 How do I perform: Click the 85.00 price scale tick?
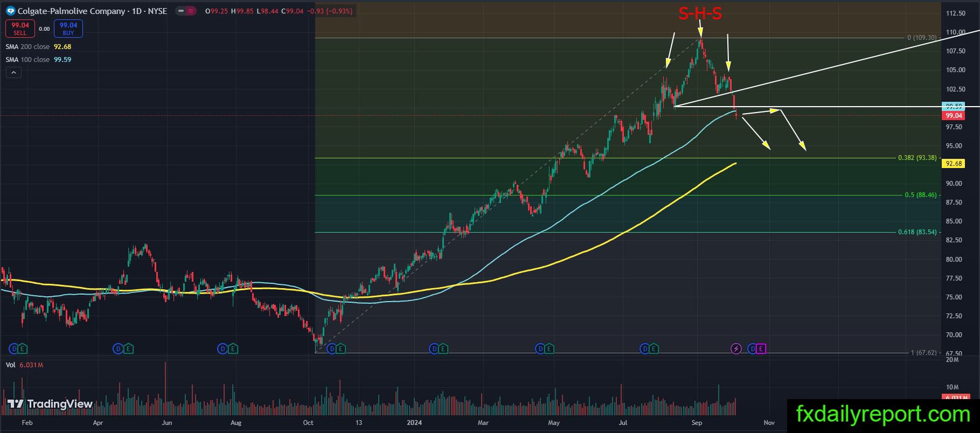955,221
